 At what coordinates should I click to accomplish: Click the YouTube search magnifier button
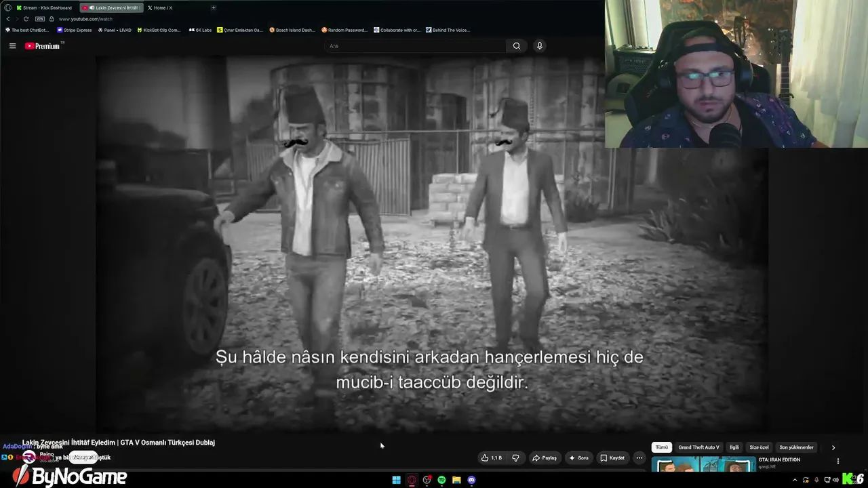pyautogui.click(x=517, y=46)
